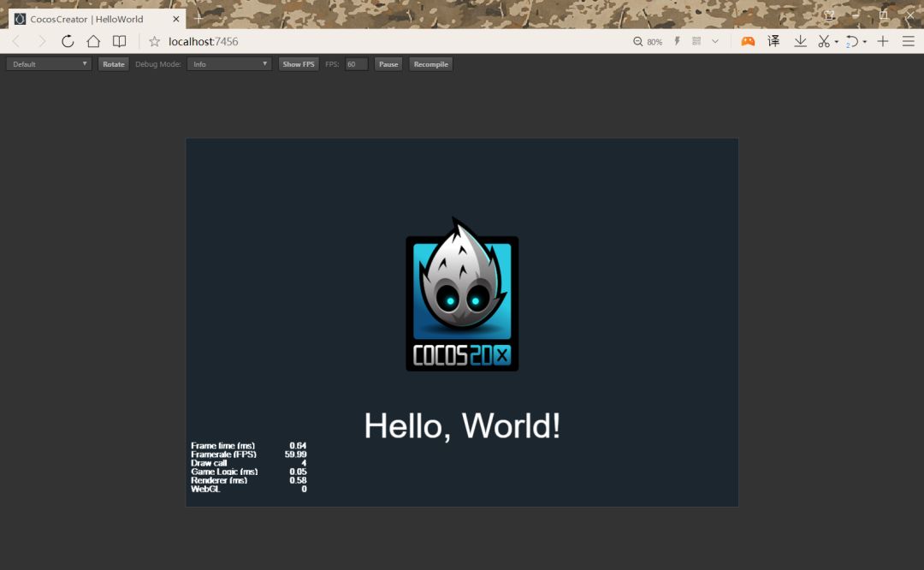The image size is (924, 570).
Task: Navigate back in browser history
Action: coord(16,41)
